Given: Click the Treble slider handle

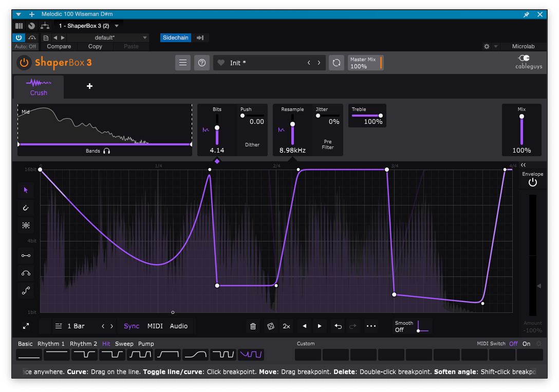Looking at the screenshot, I should coord(381,116).
